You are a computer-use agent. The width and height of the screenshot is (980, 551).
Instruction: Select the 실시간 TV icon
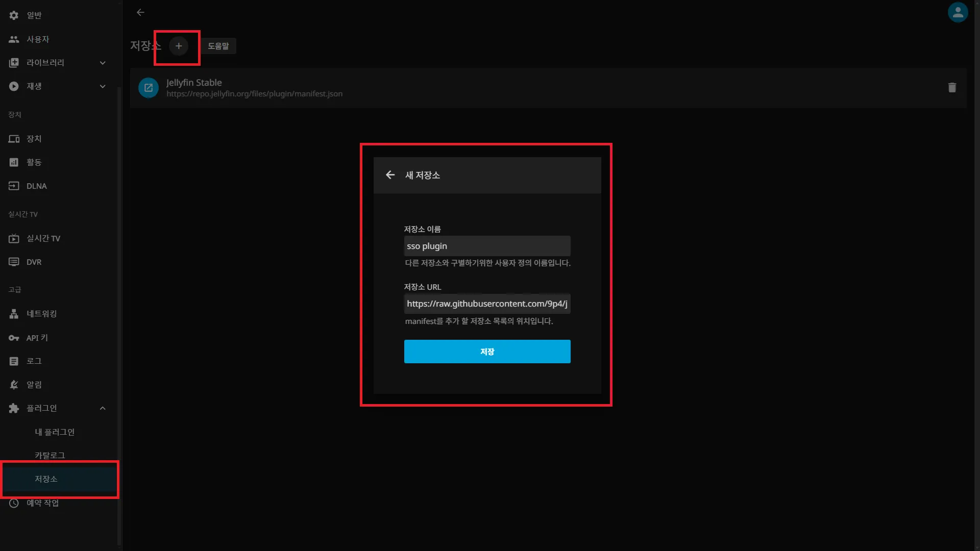[14, 238]
